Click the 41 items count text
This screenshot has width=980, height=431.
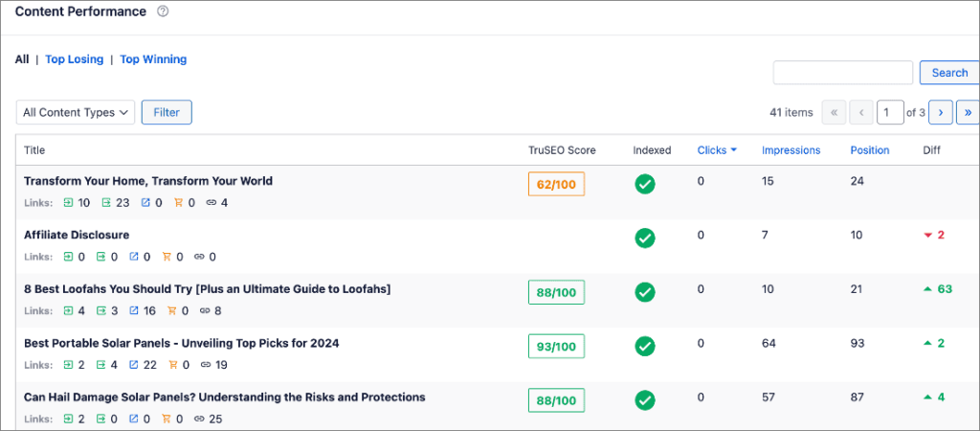coord(791,113)
